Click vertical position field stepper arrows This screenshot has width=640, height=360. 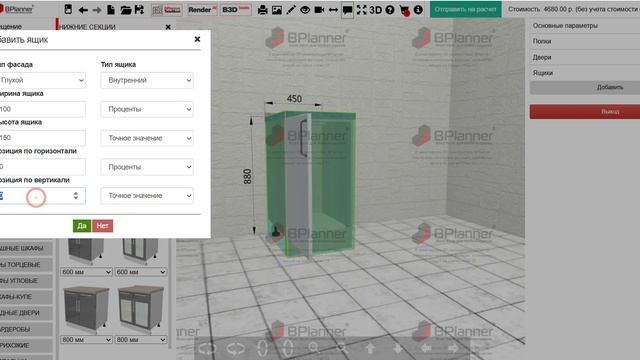[76, 196]
